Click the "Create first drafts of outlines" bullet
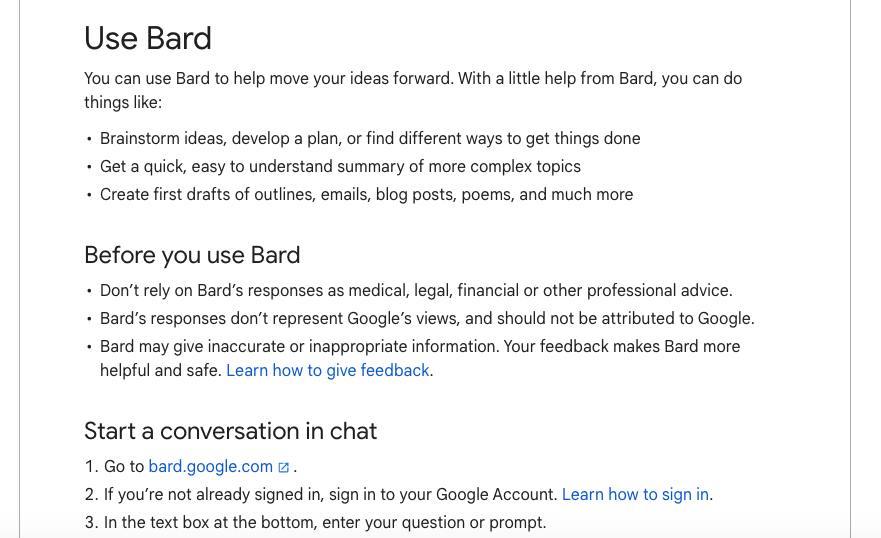The height and width of the screenshot is (538, 881). (x=366, y=194)
